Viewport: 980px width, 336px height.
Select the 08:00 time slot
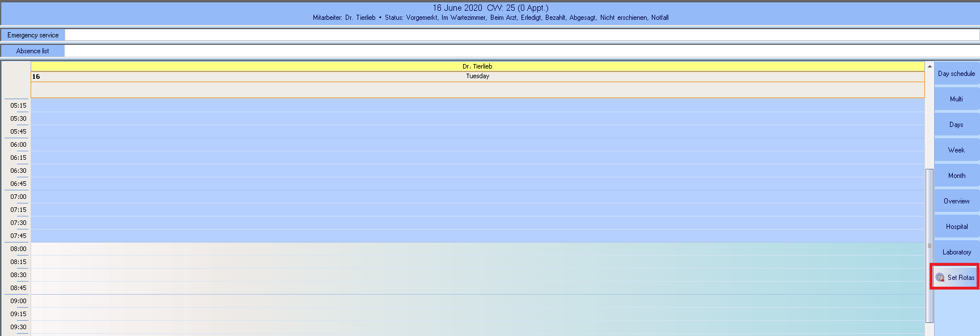pyautogui.click(x=477, y=249)
